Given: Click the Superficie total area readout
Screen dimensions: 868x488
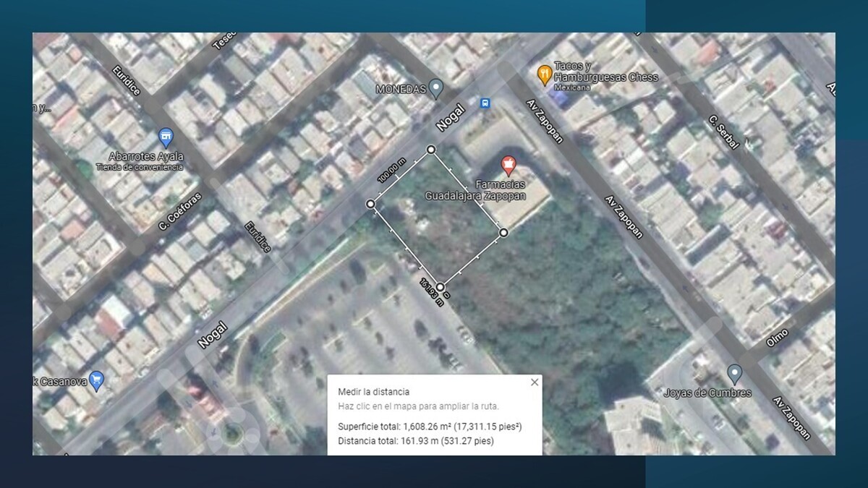Looking at the screenshot, I should coord(430,427).
